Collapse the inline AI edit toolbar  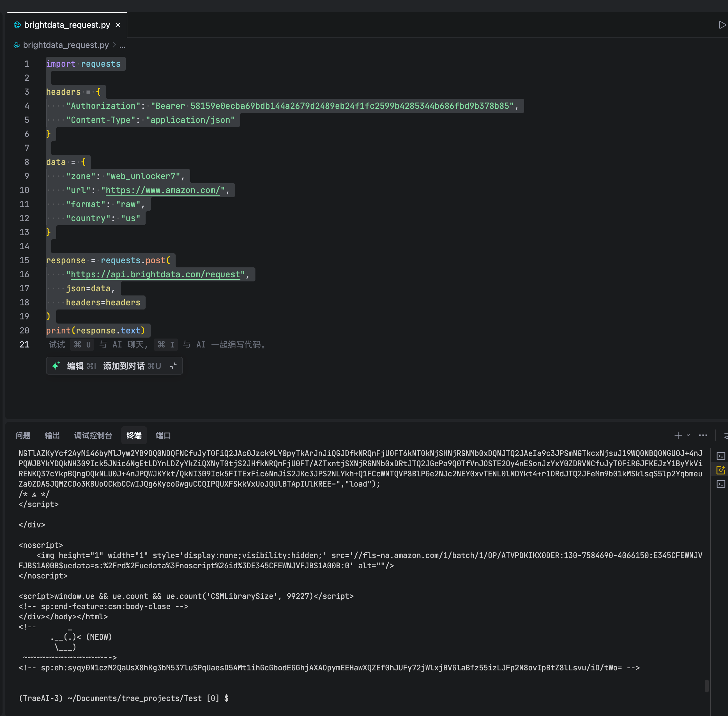tap(173, 366)
